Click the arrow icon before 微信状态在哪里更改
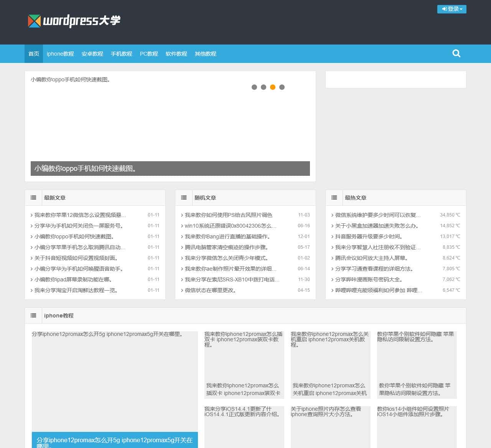 tap(182, 291)
